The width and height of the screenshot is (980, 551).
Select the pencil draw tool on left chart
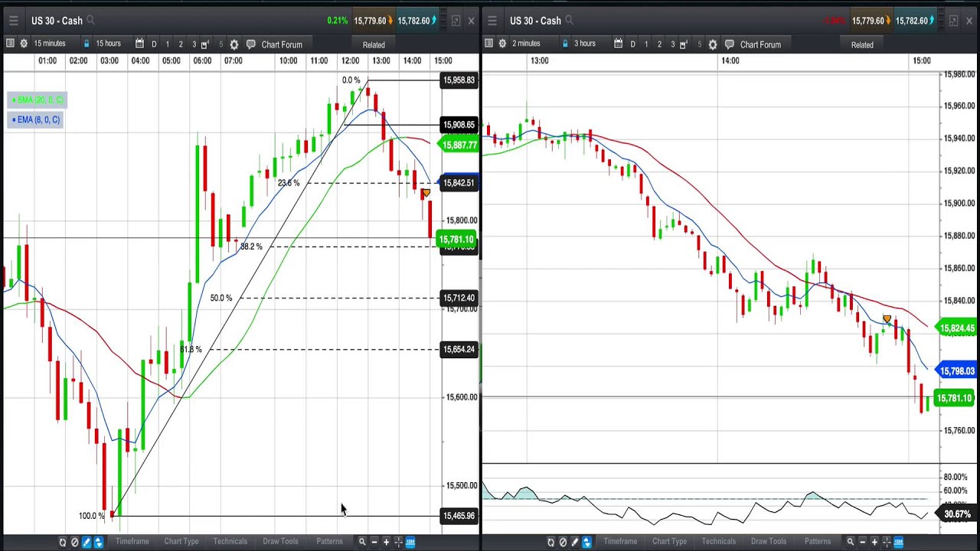tap(87, 542)
